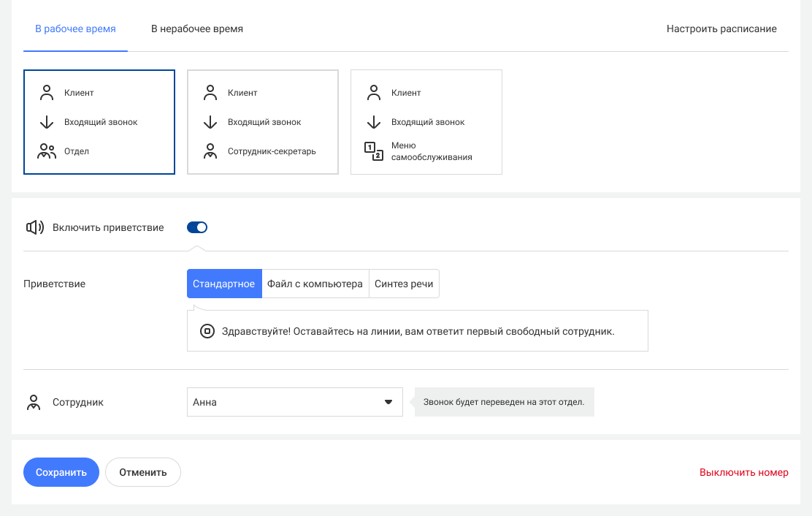Click Входящий звонок text in the Отдел card
Screen dimensions: 812x516
pyautogui.click(x=101, y=122)
